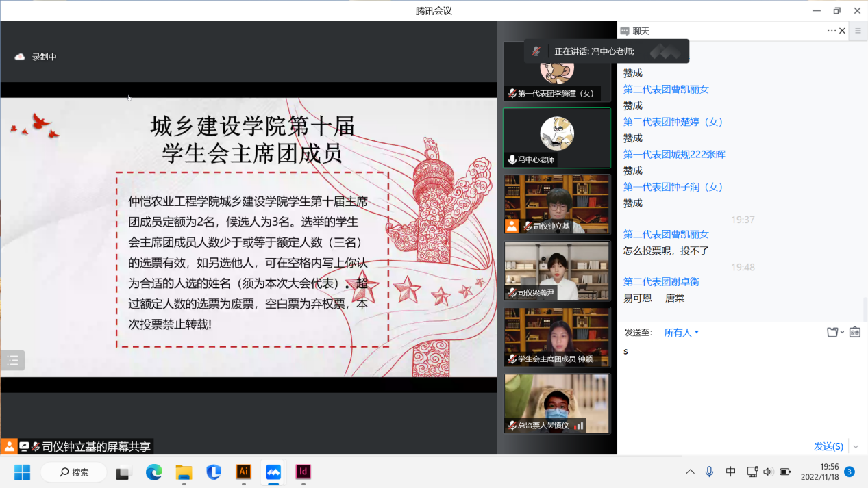Show hidden system tray icons chevron
This screenshot has height=488, width=868.
tap(690, 472)
